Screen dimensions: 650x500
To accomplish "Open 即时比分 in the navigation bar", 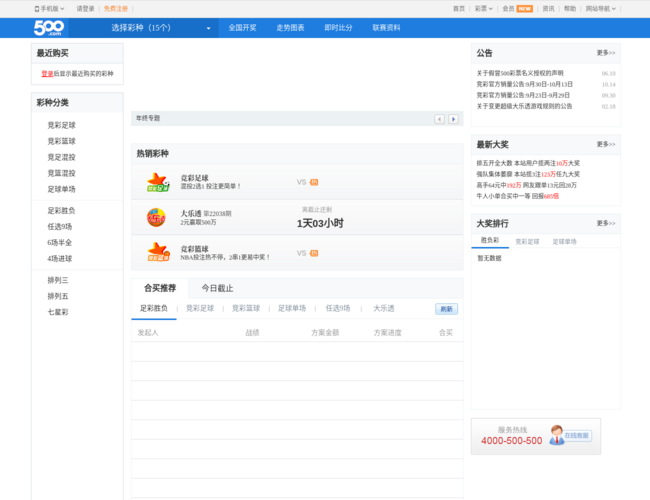I will coord(338,28).
